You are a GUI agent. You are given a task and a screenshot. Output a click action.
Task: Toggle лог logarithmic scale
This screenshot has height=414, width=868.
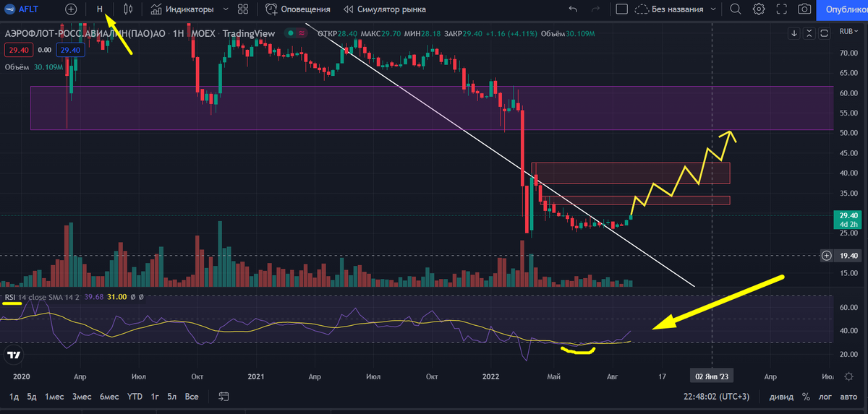(x=825, y=396)
